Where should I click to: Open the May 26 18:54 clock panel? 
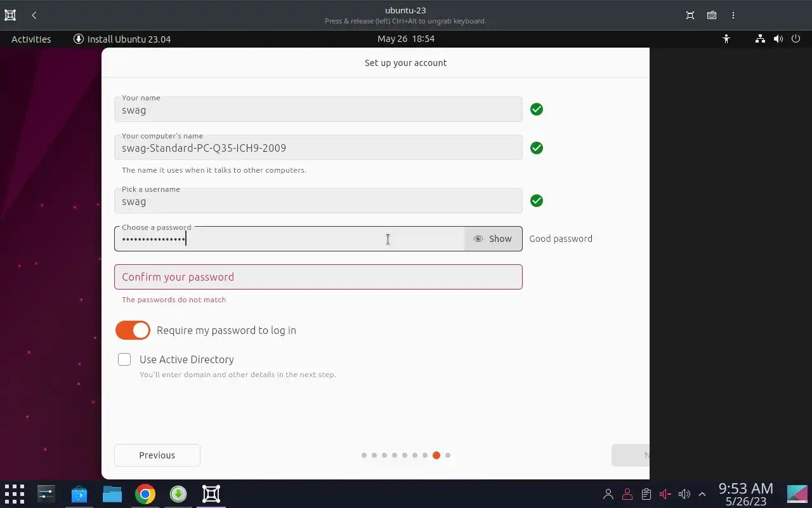pos(406,39)
